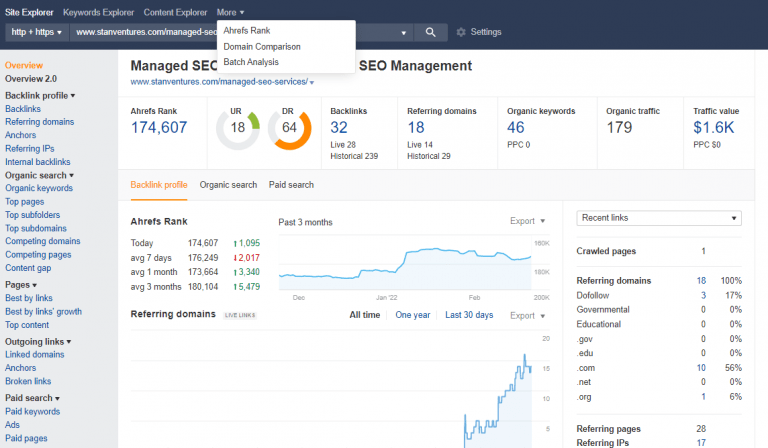
Task: Open the http + https protocol dropdown
Action: (37, 32)
